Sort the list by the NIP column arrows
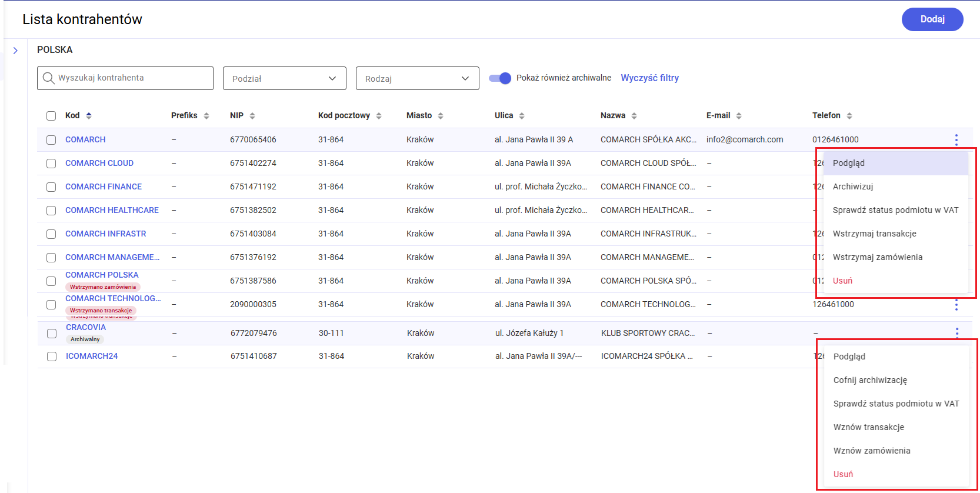 252,116
